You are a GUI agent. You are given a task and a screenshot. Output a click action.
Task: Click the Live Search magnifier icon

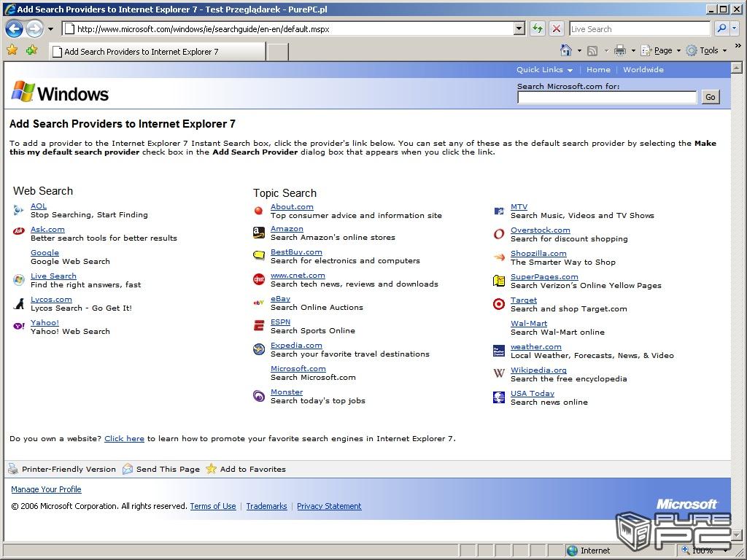[x=721, y=28]
